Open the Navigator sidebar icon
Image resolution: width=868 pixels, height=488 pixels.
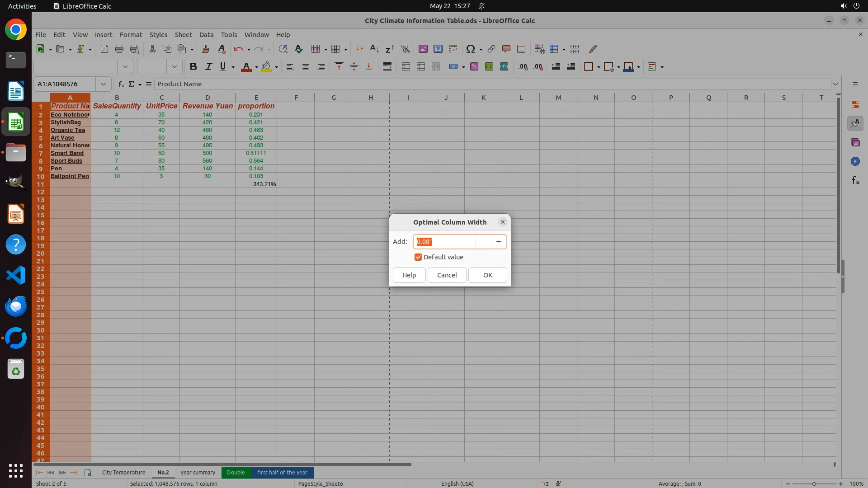[x=855, y=161]
